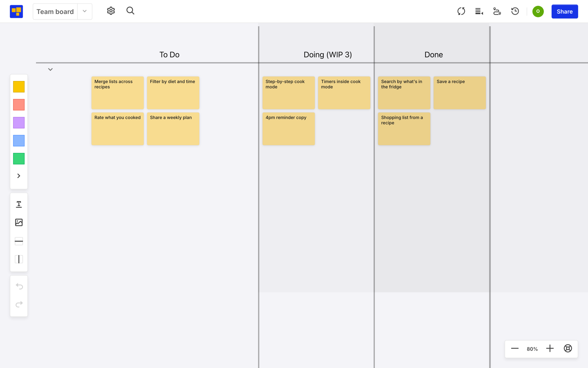The height and width of the screenshot is (368, 588).
Task: Select the 'Step-by-step cook mode' note
Action: tap(288, 93)
